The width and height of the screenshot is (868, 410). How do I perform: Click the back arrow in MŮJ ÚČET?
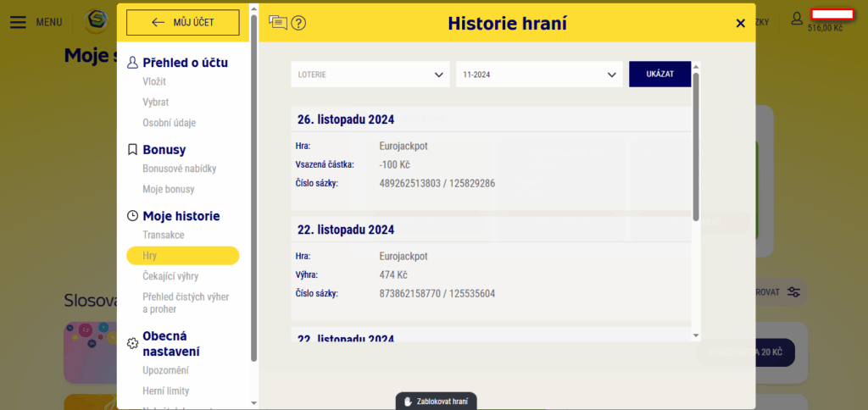click(159, 22)
